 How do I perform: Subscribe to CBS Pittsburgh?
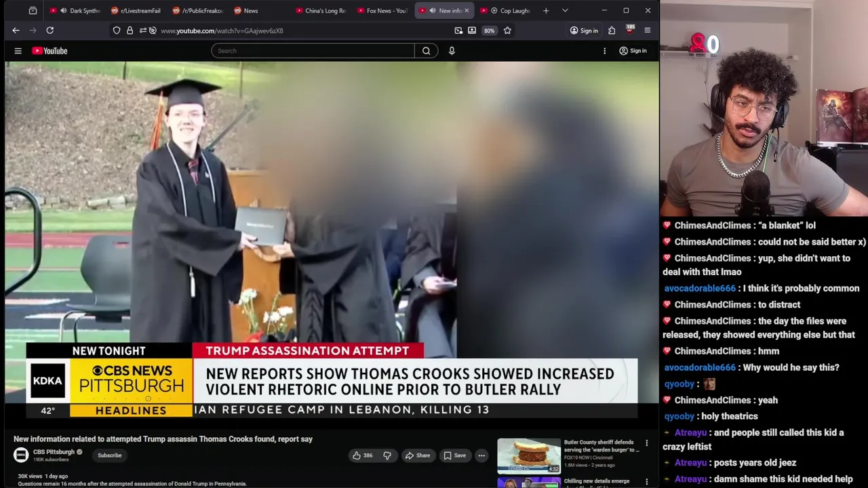(109, 455)
